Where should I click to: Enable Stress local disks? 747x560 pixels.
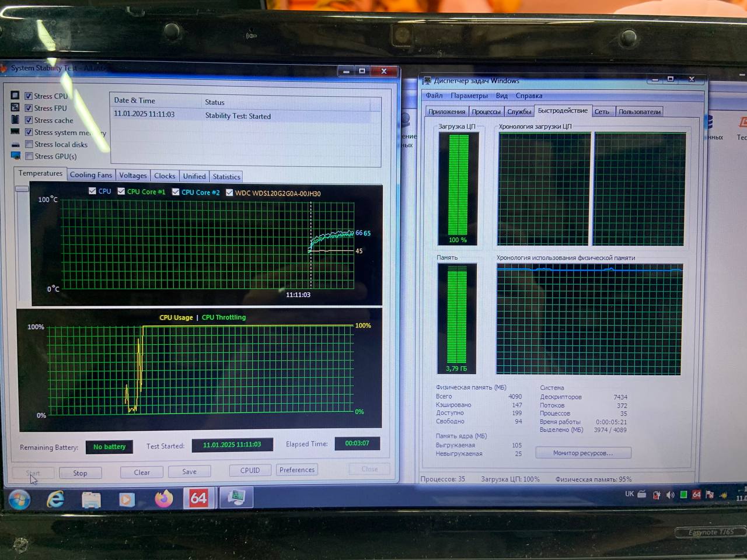(x=29, y=144)
